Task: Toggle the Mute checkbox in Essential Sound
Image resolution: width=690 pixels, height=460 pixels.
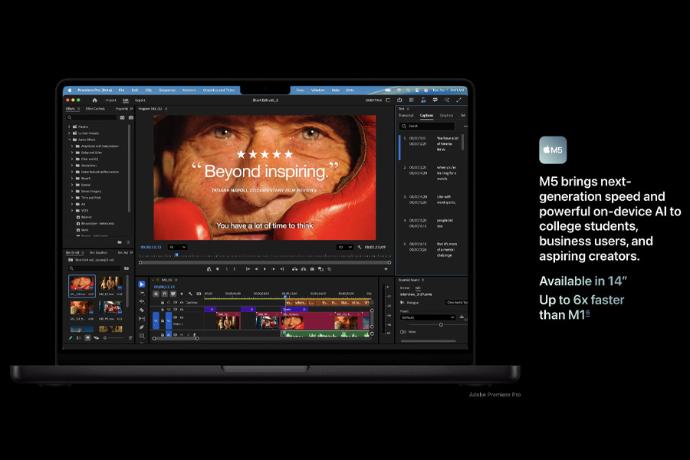Action: click(x=402, y=331)
